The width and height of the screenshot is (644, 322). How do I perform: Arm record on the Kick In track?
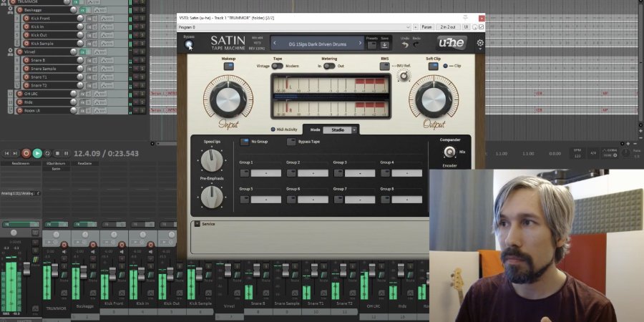tap(26, 26)
